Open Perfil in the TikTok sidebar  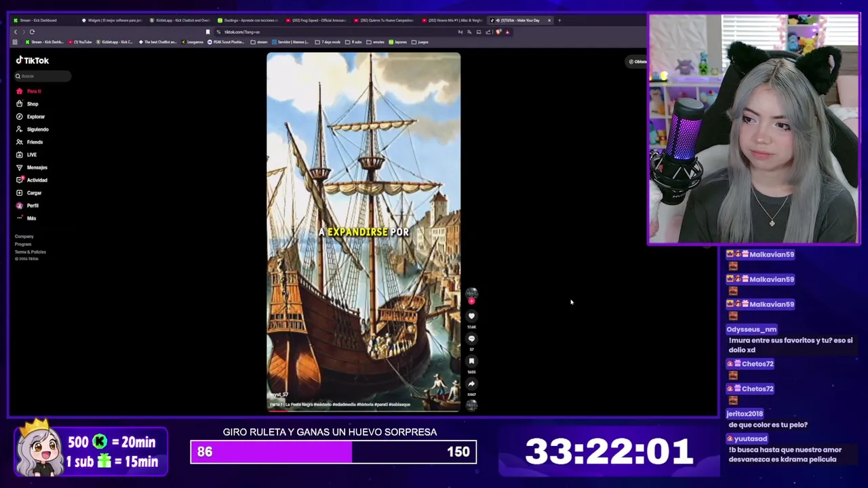click(x=28, y=205)
